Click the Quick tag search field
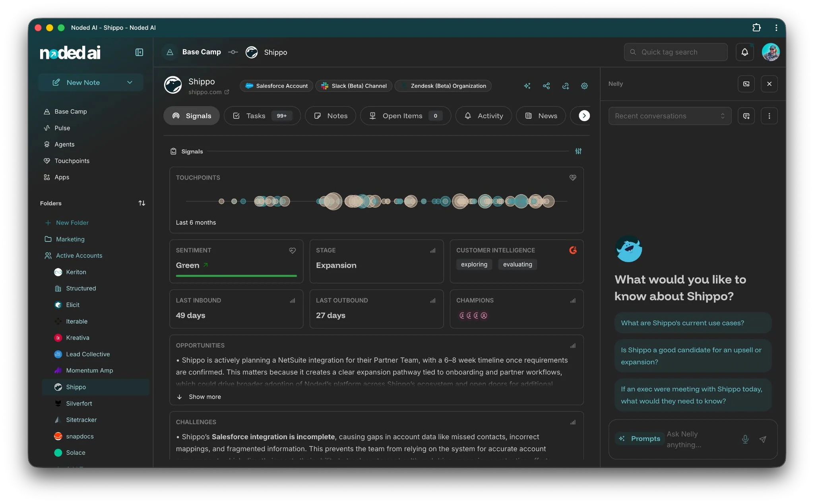 click(x=676, y=52)
